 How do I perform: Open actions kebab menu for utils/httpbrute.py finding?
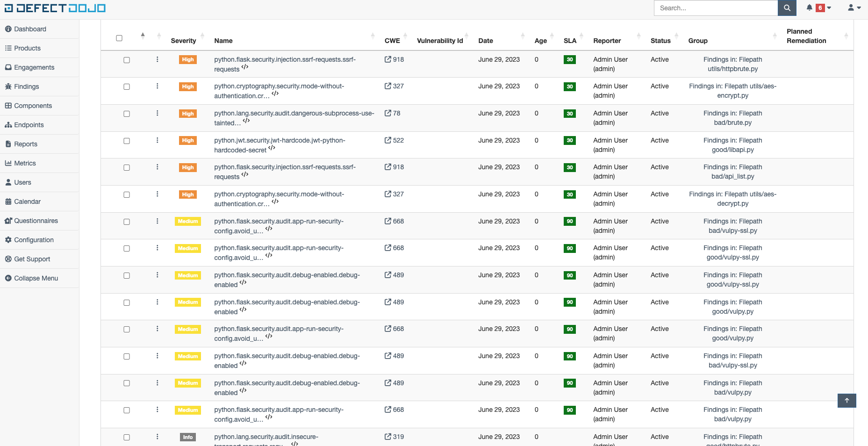(x=157, y=59)
